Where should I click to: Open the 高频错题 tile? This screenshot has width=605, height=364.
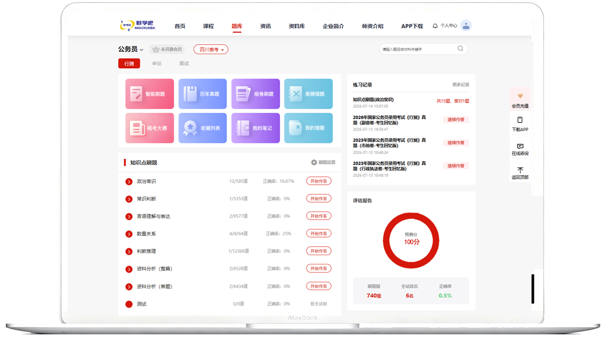pyautogui.click(x=308, y=94)
